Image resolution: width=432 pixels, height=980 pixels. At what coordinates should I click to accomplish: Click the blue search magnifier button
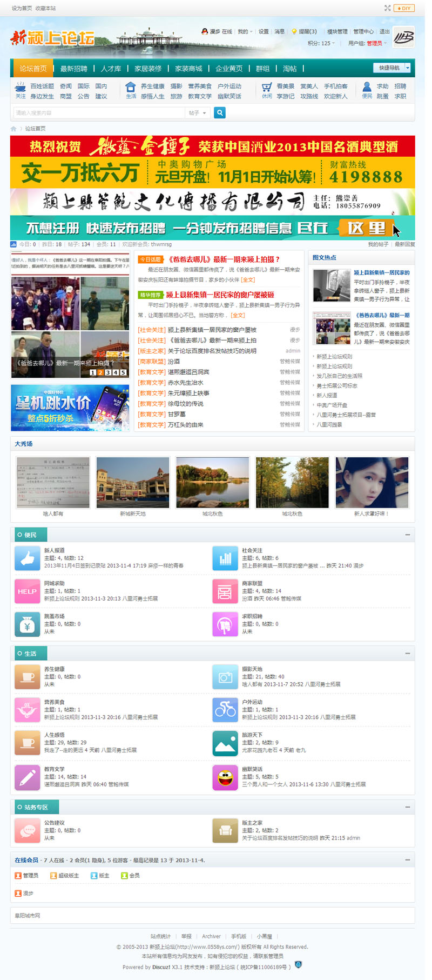click(x=219, y=112)
